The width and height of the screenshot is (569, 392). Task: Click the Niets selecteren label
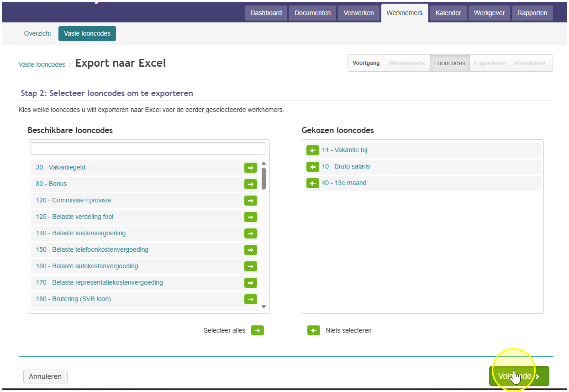(348, 330)
